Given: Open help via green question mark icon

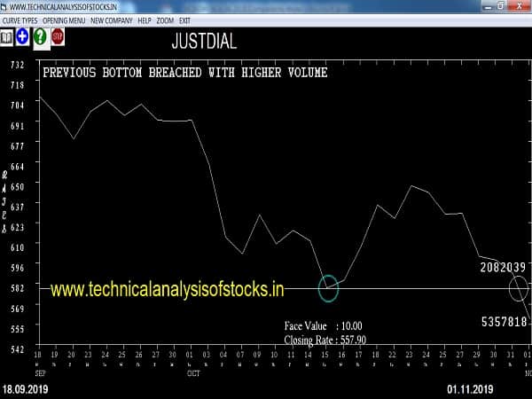Looking at the screenshot, I should click(40, 37).
